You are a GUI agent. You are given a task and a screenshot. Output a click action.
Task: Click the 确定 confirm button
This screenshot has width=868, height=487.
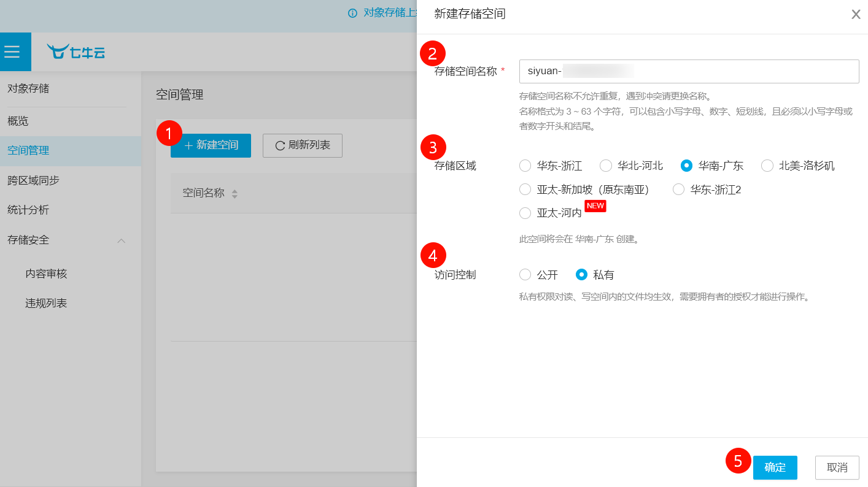coord(775,467)
